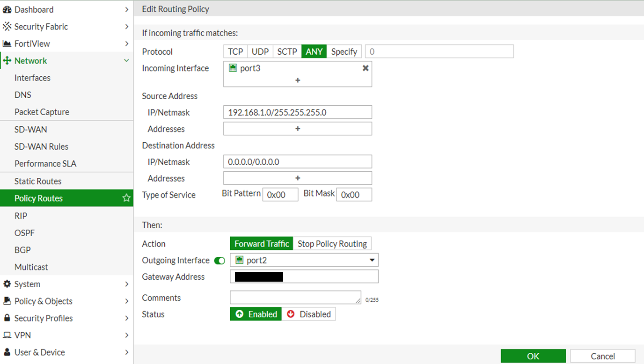Click the VPN laptop icon

(x=7, y=335)
